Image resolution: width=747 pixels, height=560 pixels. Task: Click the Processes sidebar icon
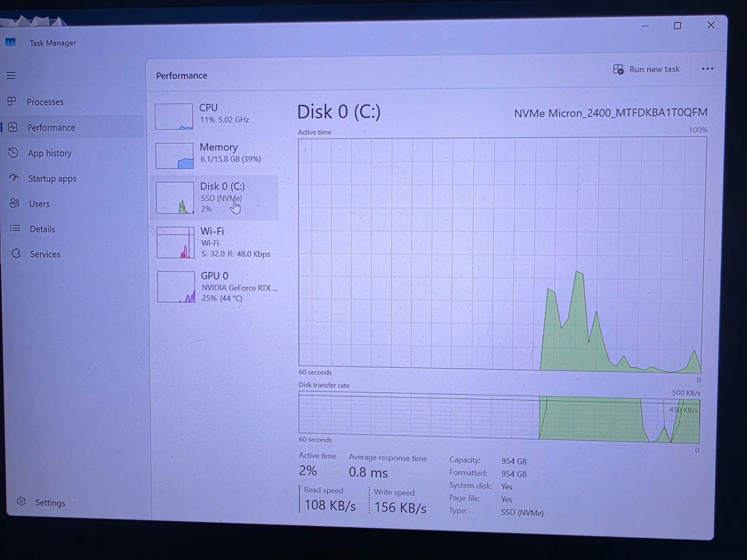(12, 101)
